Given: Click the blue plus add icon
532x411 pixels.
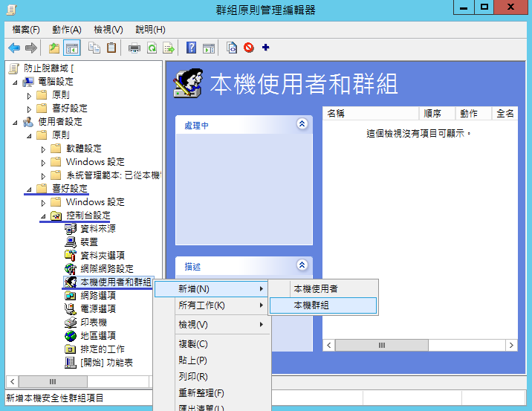Looking at the screenshot, I should pos(266,48).
